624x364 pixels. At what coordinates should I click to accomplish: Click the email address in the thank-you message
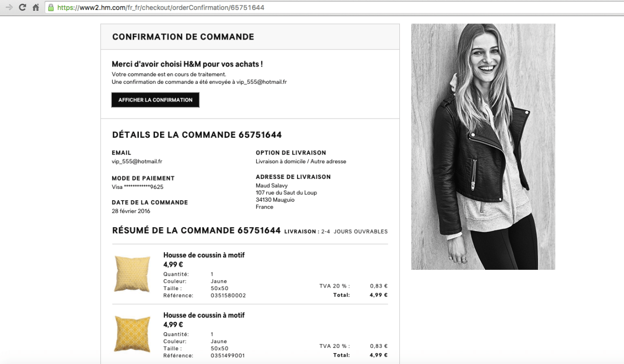pos(262,82)
